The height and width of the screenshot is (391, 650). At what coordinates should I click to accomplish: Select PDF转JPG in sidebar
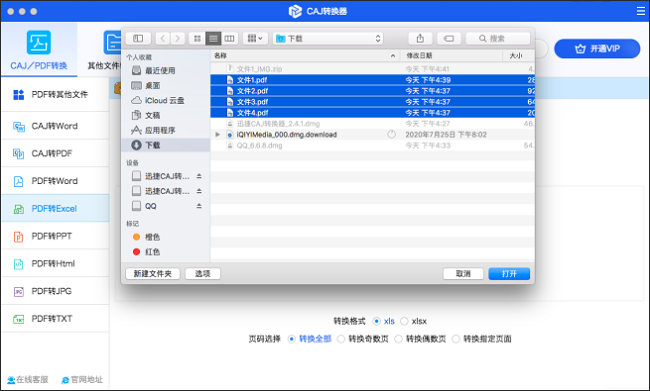coord(55,291)
